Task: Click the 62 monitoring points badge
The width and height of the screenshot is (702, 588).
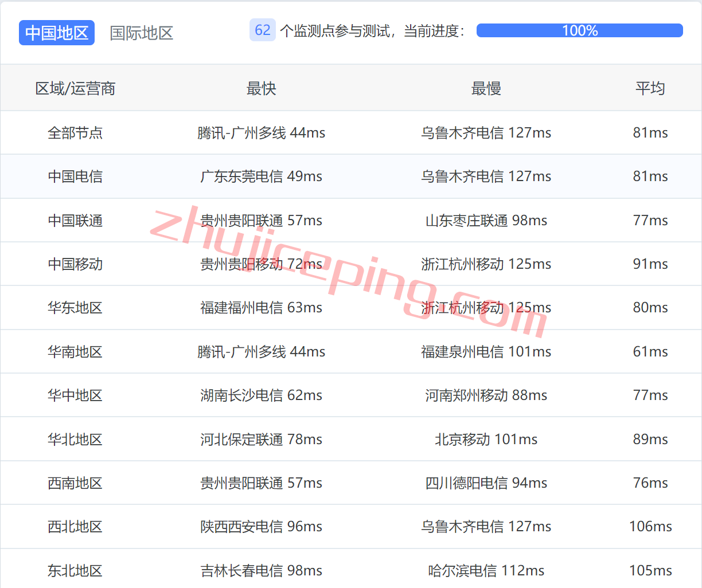Action: pos(263,30)
